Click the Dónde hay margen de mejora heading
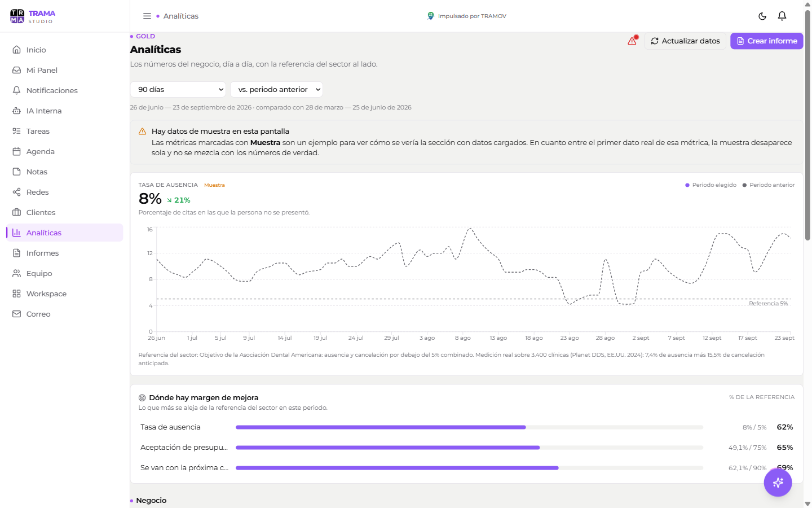The width and height of the screenshot is (812, 508). point(204,398)
